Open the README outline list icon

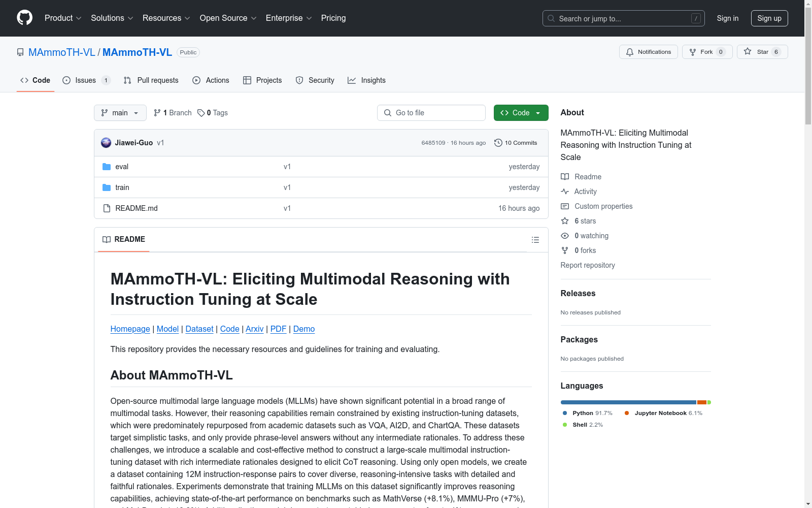click(535, 240)
